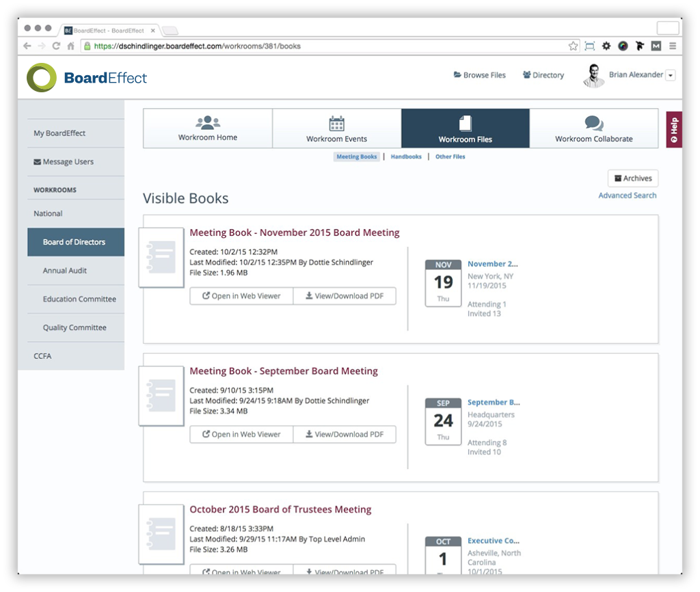700x592 pixels.
Task: Select the Workroom Files icon
Action: (x=464, y=124)
